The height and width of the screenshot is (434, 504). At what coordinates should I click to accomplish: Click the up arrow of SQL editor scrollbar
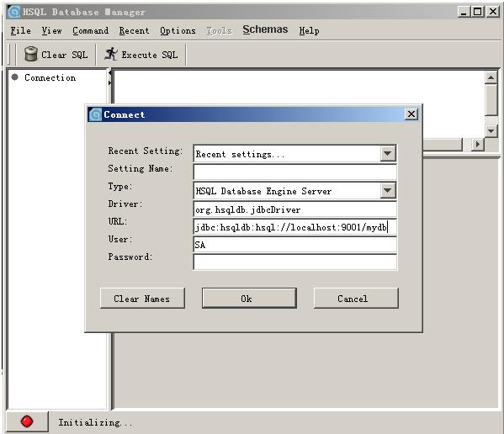pos(491,77)
